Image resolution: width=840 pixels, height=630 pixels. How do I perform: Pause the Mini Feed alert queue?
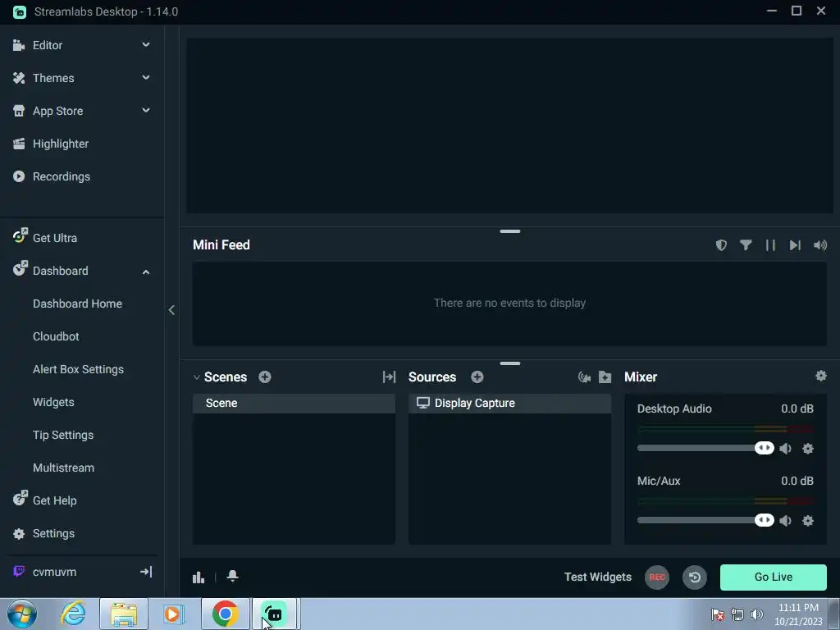point(770,245)
